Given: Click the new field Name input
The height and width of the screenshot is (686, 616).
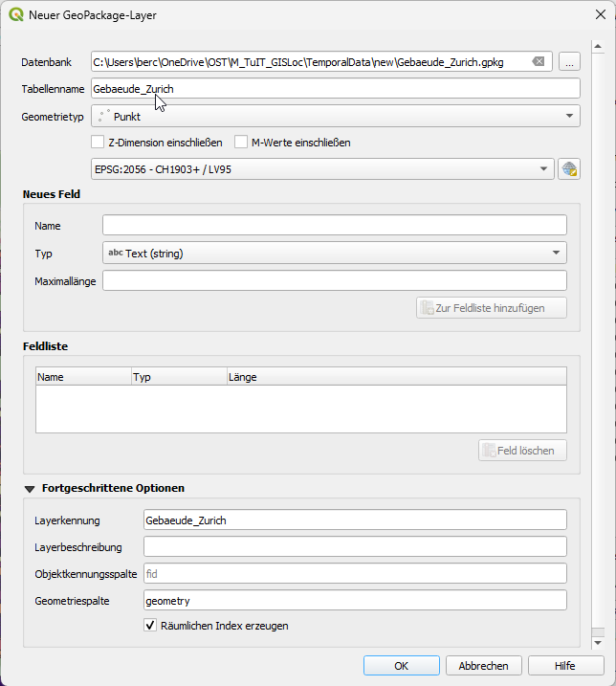Looking at the screenshot, I should tap(334, 226).
